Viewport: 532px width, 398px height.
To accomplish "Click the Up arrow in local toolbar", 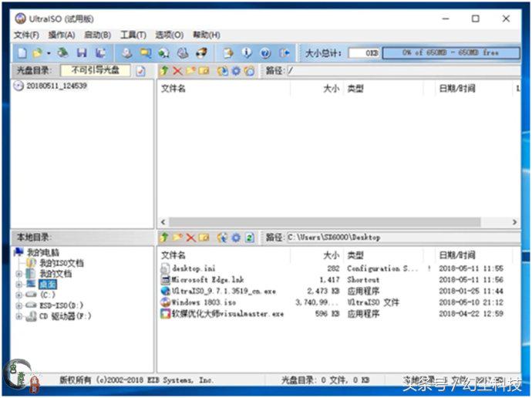I will pos(164,237).
